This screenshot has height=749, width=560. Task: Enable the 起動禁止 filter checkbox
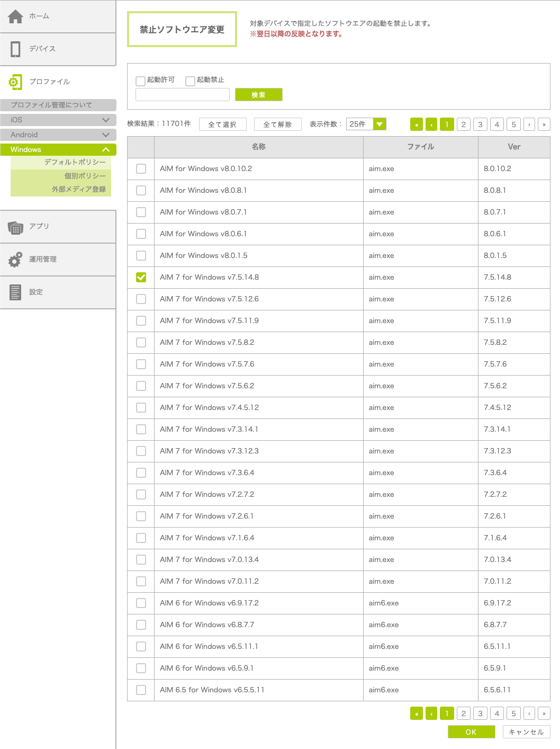pyautogui.click(x=190, y=81)
